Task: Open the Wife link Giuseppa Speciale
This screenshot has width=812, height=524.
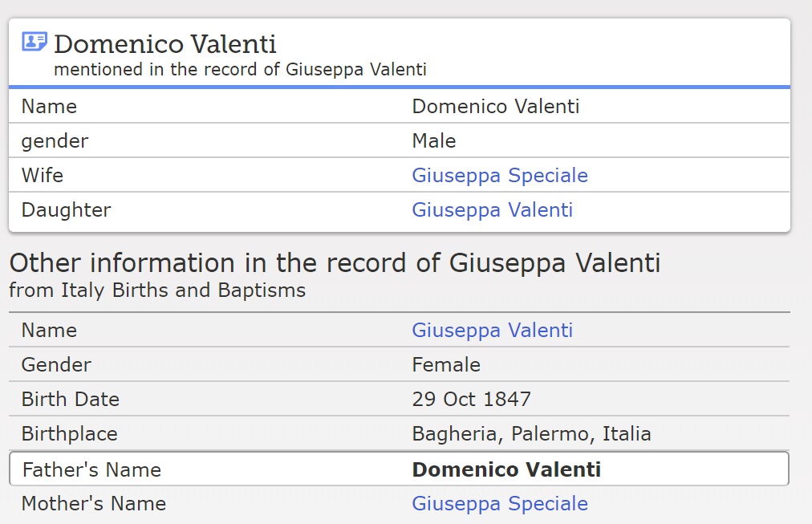Action: click(x=499, y=176)
